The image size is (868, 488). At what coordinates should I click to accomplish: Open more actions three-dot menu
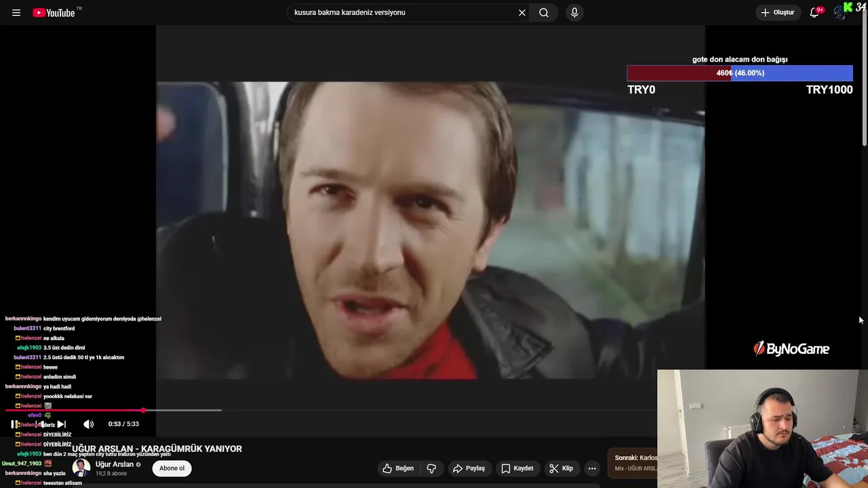click(592, 468)
